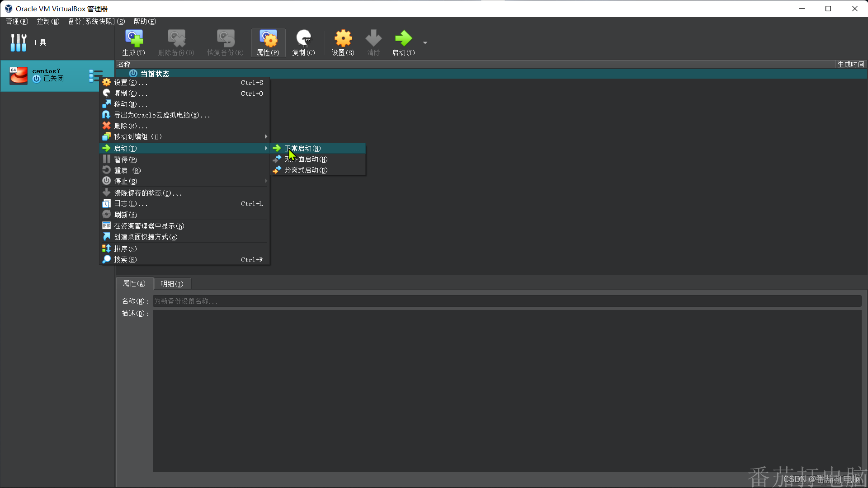The image size is (868, 488).
Task: Click 搜索(E) in context menu
Action: click(x=184, y=260)
